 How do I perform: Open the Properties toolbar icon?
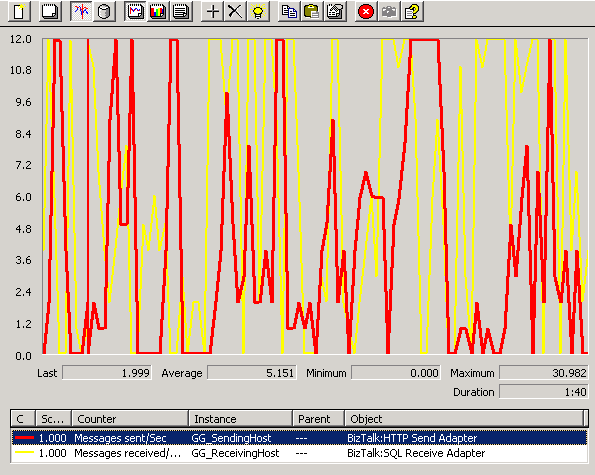tap(335, 12)
